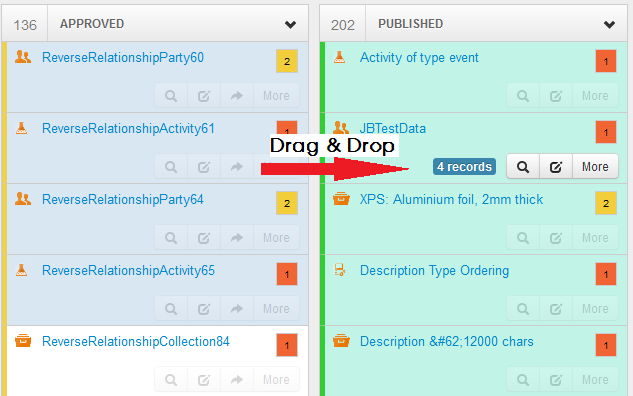
Task: Click the collection icon beside XPS: Aluminium foil
Action: click(341, 199)
